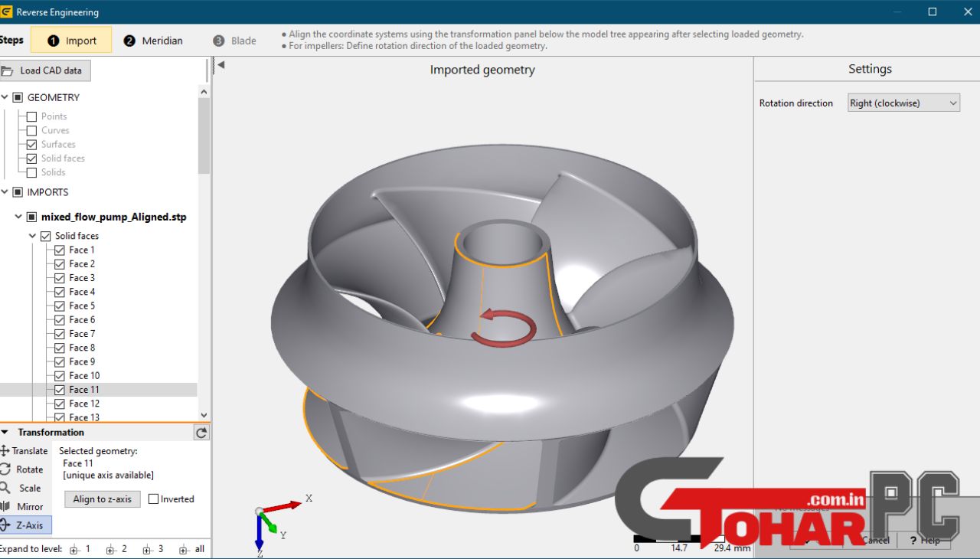Uncheck the Face 1 checkbox
Image resolution: width=980 pixels, height=559 pixels.
tap(60, 250)
